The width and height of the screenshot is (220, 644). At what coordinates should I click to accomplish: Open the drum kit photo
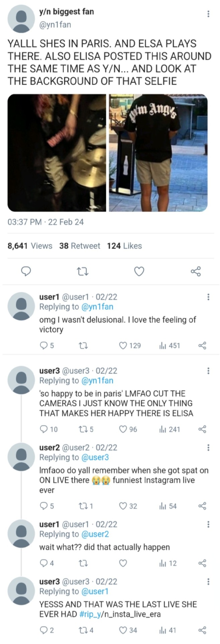pos(57,153)
